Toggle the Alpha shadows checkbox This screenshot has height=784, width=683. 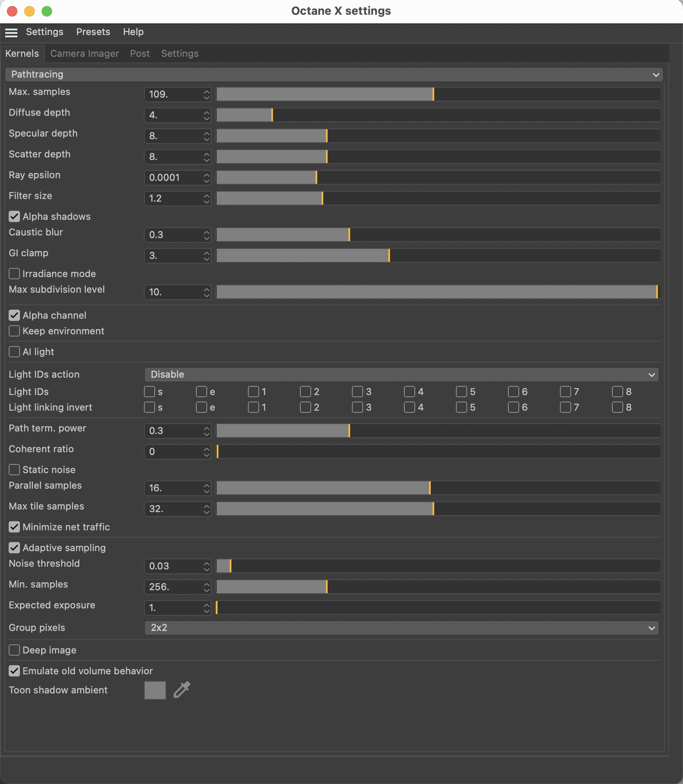point(14,216)
